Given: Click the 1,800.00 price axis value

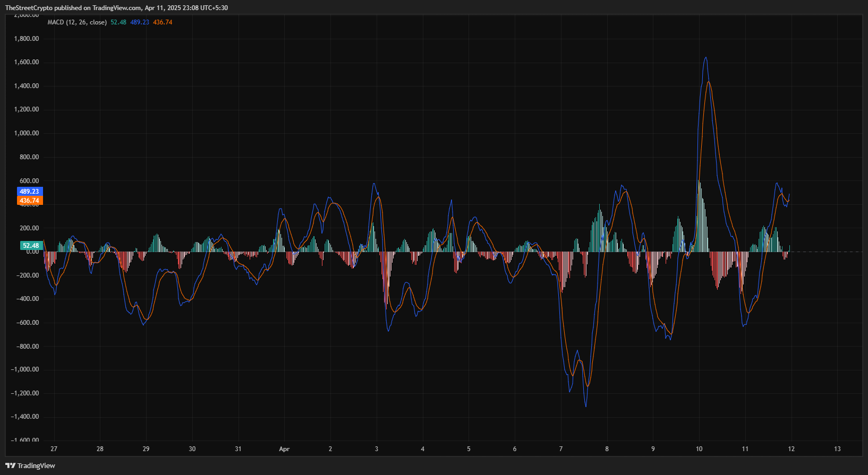Looking at the screenshot, I should 27,39.
